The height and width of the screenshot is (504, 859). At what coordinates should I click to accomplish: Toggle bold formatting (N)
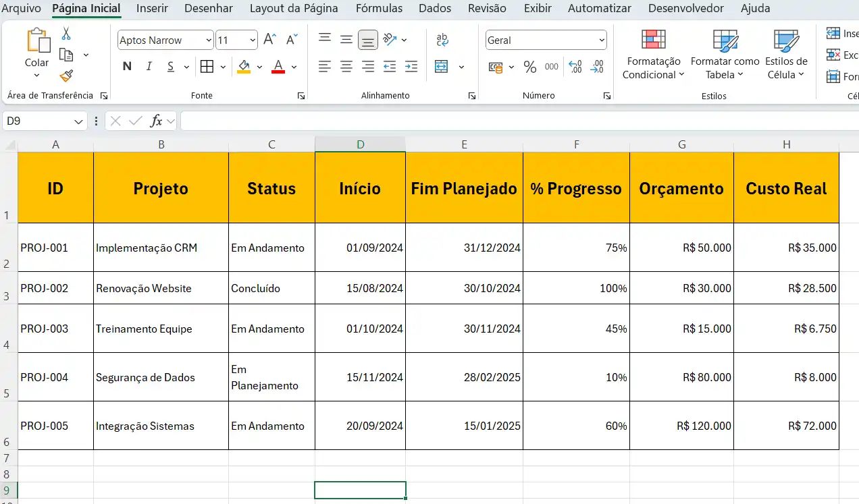tap(127, 66)
